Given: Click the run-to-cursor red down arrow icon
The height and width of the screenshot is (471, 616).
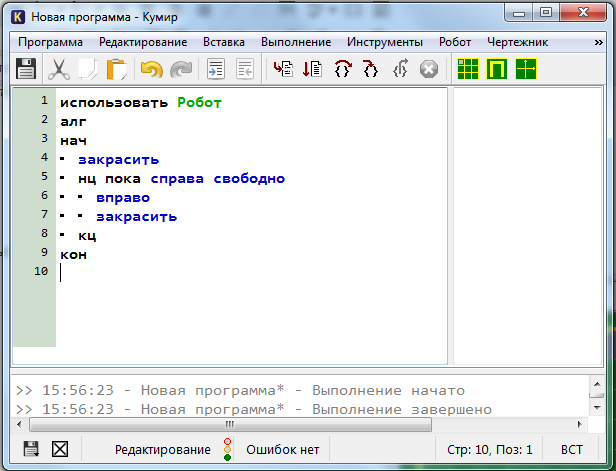Looking at the screenshot, I should tap(313, 69).
